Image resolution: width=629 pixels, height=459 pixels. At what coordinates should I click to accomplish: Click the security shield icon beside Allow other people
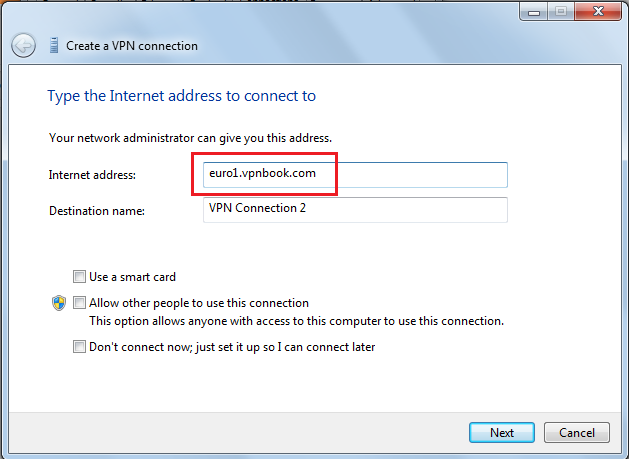tap(59, 303)
